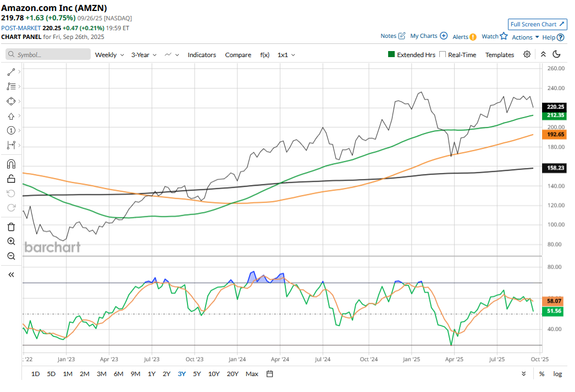
Task: Select the 5Y range
Action: coord(197,374)
